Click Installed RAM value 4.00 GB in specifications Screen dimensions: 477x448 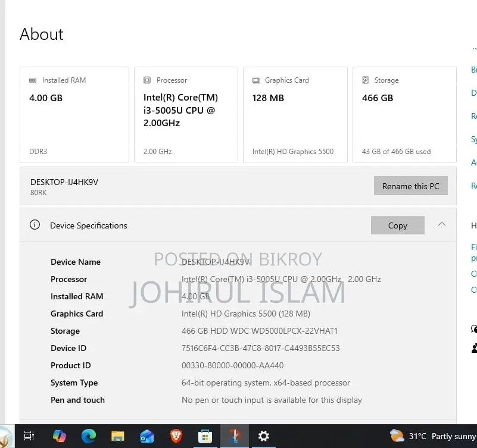(195, 296)
